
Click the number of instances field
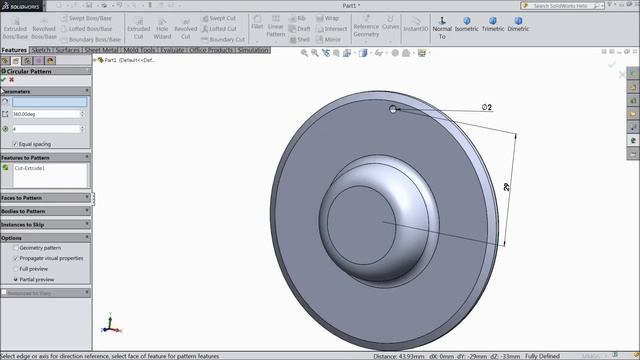coord(46,129)
